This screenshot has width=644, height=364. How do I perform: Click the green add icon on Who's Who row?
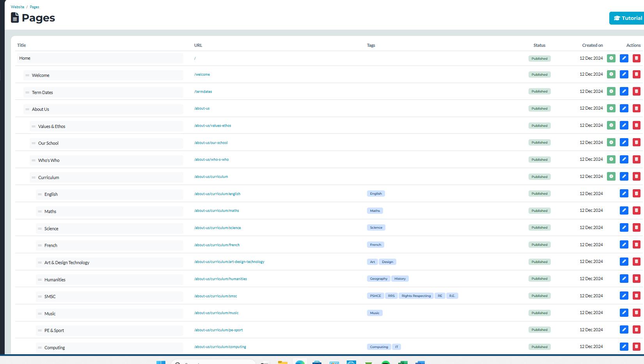[x=611, y=159]
